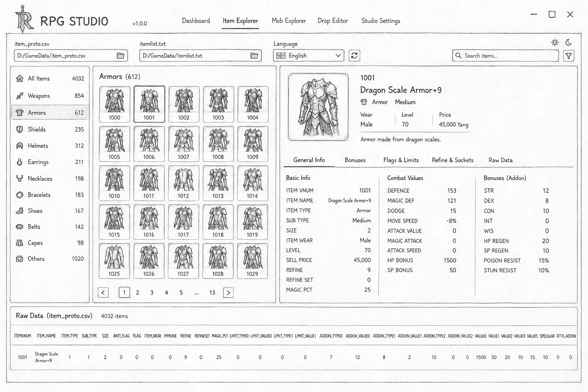Select armor thumbnail 1001
The image size is (588, 392).
(149, 104)
